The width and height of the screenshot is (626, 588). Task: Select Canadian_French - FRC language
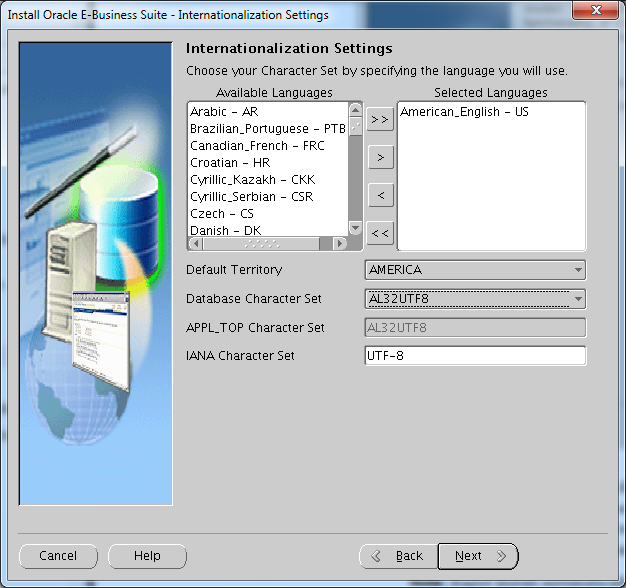pos(268,146)
